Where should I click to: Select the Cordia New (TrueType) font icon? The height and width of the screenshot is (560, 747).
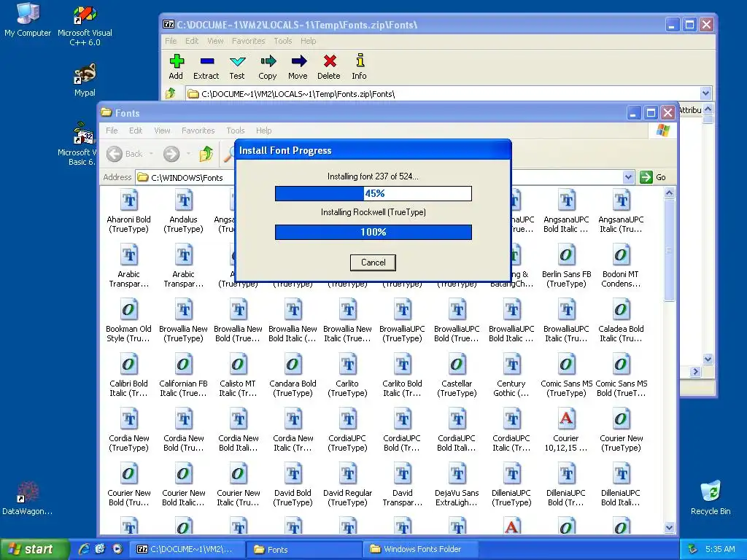(128, 419)
